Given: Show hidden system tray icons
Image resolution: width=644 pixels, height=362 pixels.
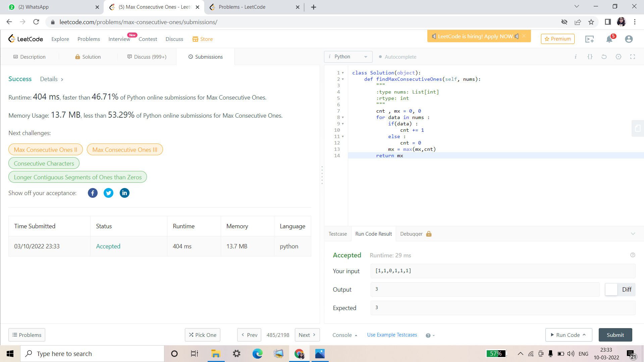Looking at the screenshot, I should pos(520,354).
